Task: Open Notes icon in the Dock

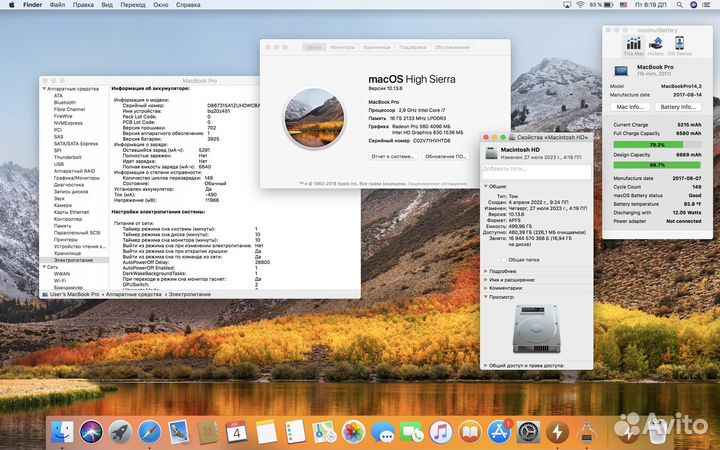Action: pyautogui.click(x=266, y=432)
